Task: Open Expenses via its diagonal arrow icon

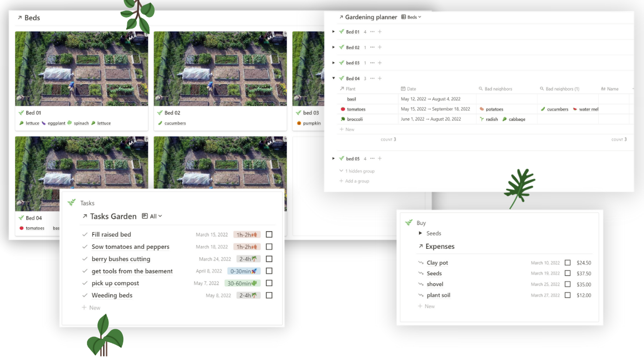Action: coord(420,246)
